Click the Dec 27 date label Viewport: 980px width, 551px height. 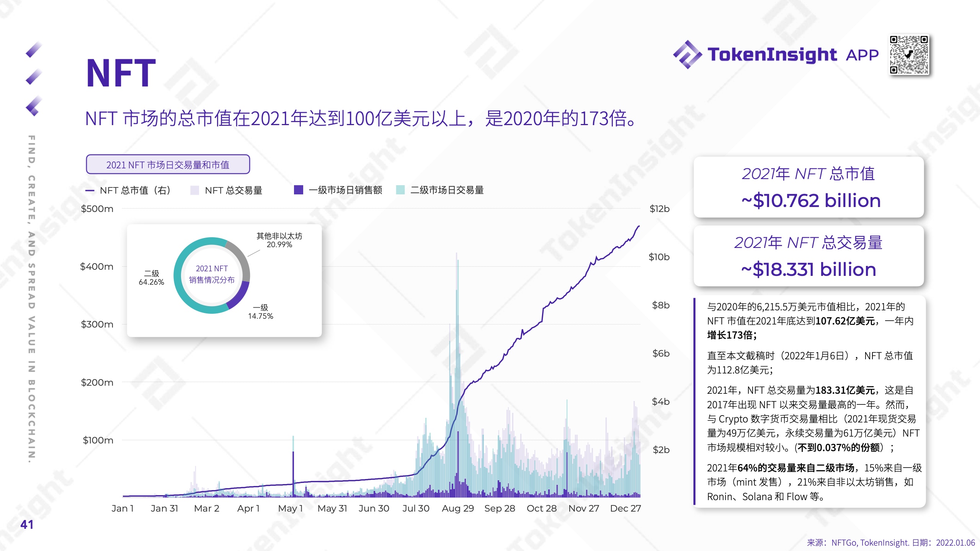point(626,509)
